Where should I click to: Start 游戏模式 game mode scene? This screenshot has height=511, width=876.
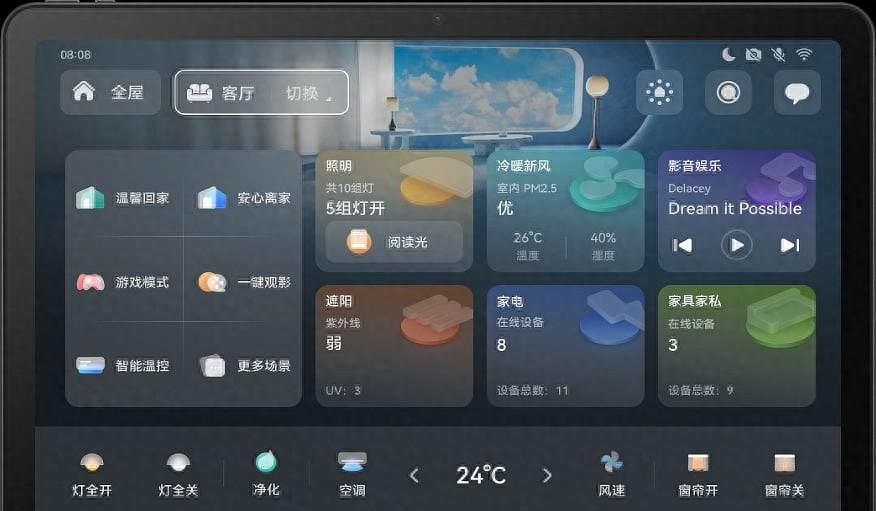pos(123,282)
